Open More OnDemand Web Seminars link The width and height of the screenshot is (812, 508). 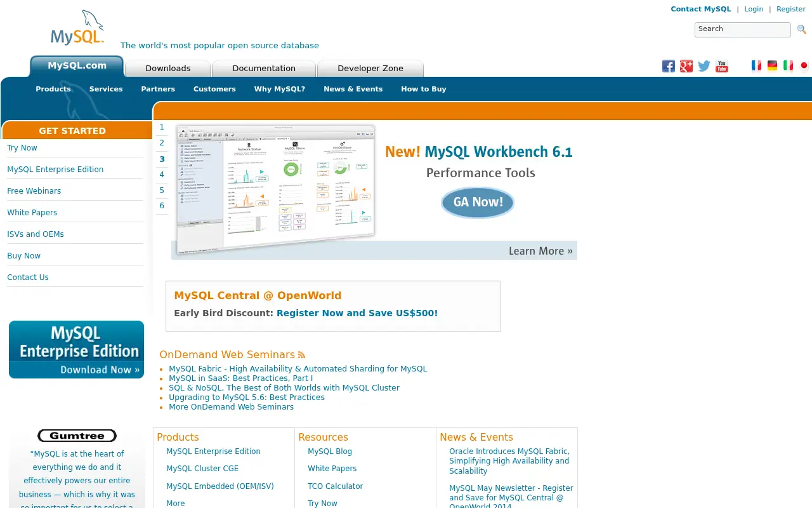click(x=231, y=407)
